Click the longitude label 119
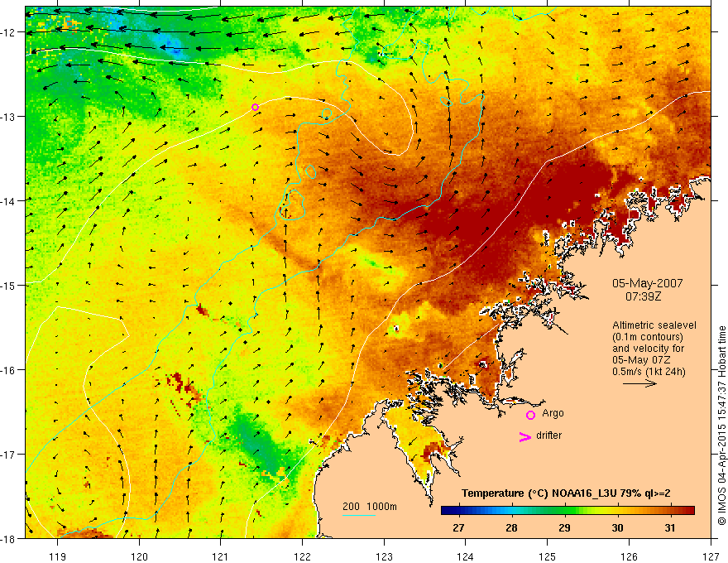 pyautogui.click(x=58, y=556)
